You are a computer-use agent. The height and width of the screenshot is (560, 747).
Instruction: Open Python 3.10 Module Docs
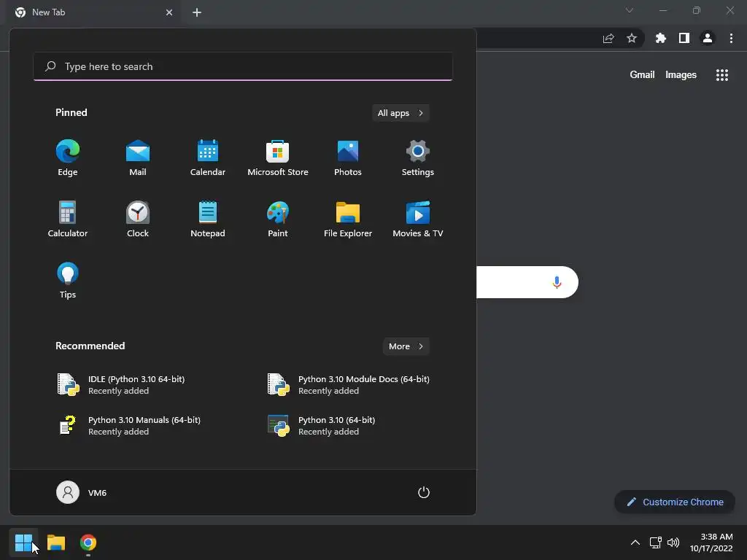tap(348, 385)
